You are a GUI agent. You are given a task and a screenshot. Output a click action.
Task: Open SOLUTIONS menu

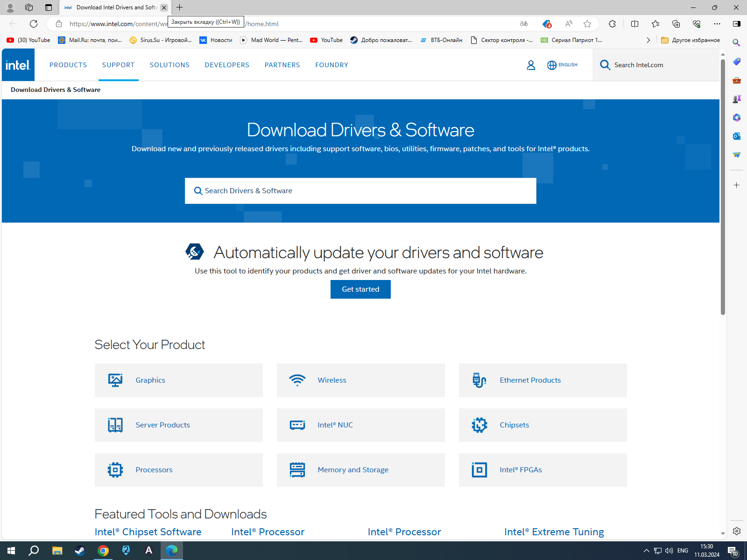click(x=170, y=65)
